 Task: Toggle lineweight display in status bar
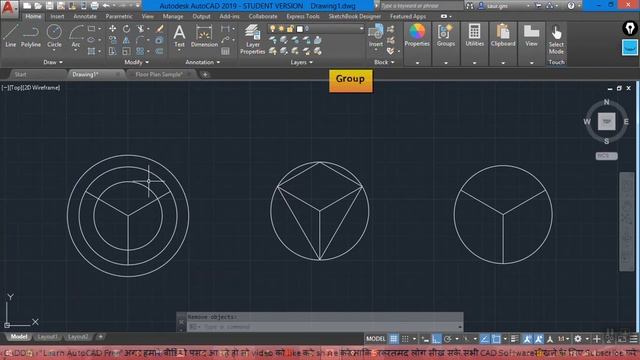click(515, 339)
